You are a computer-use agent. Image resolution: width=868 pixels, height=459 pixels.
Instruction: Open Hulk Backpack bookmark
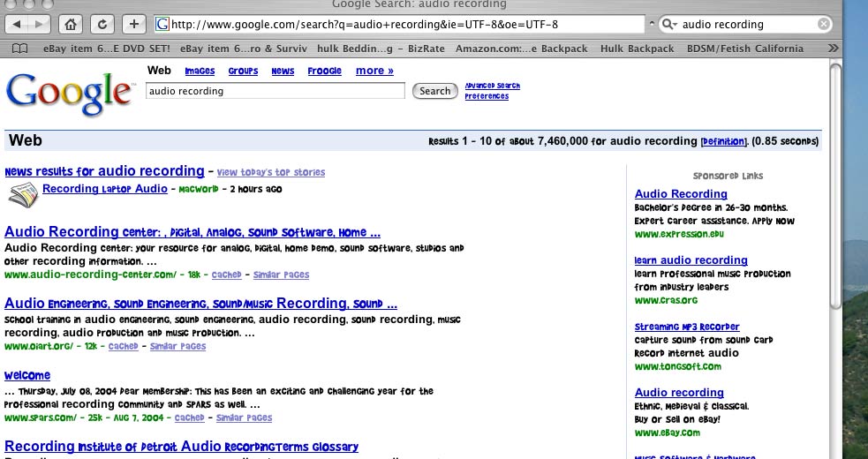tap(638, 49)
